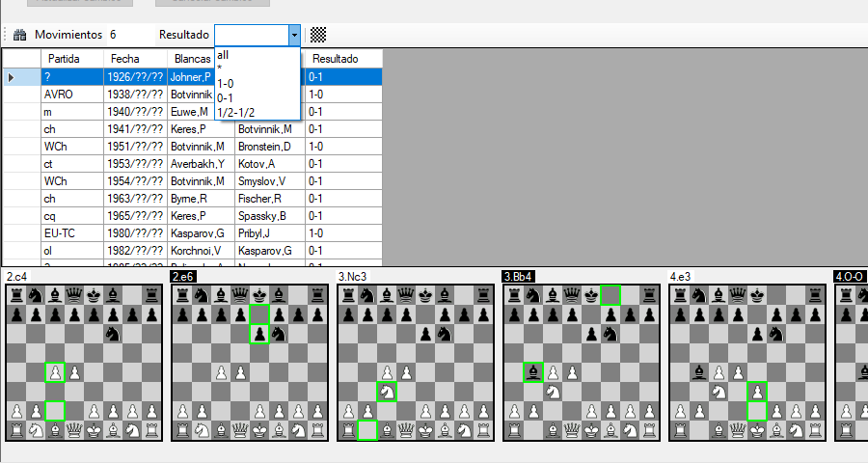The height and width of the screenshot is (463, 868).
Task: Click EU-TC event cell
Action: (x=72, y=233)
